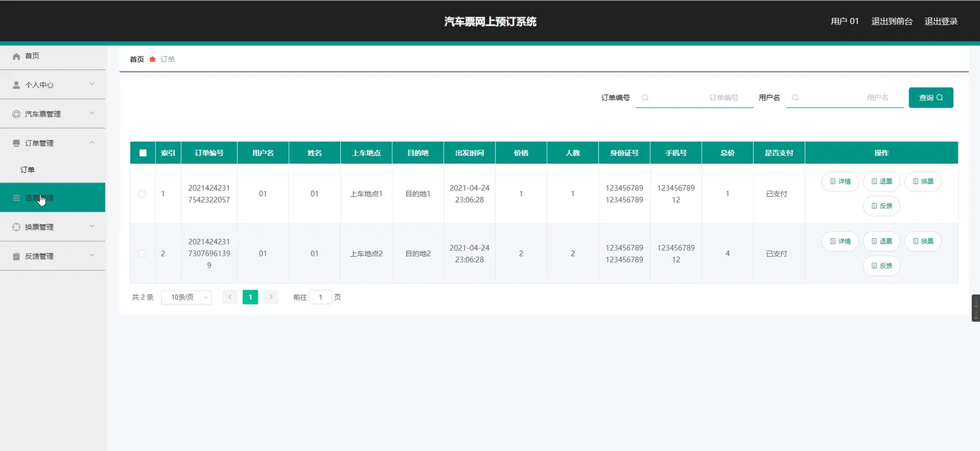980x451 pixels.
Task: Click the 目的地2 cell
Action: (418, 254)
